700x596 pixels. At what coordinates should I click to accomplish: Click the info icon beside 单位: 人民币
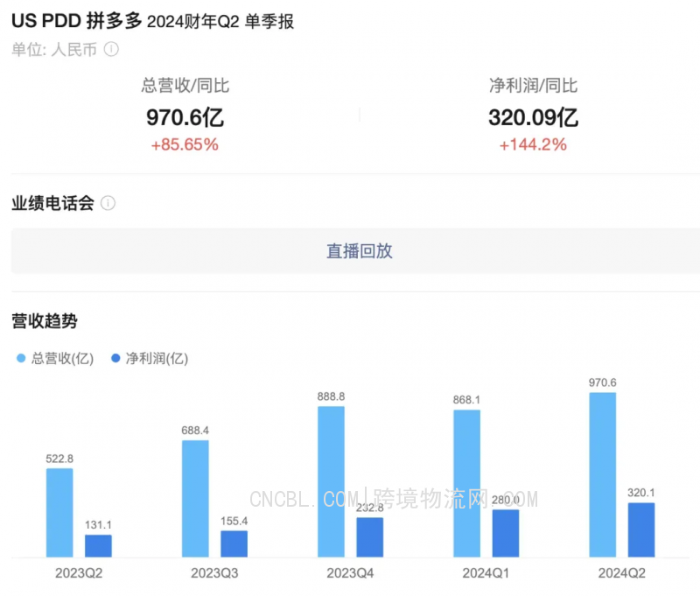[111, 49]
